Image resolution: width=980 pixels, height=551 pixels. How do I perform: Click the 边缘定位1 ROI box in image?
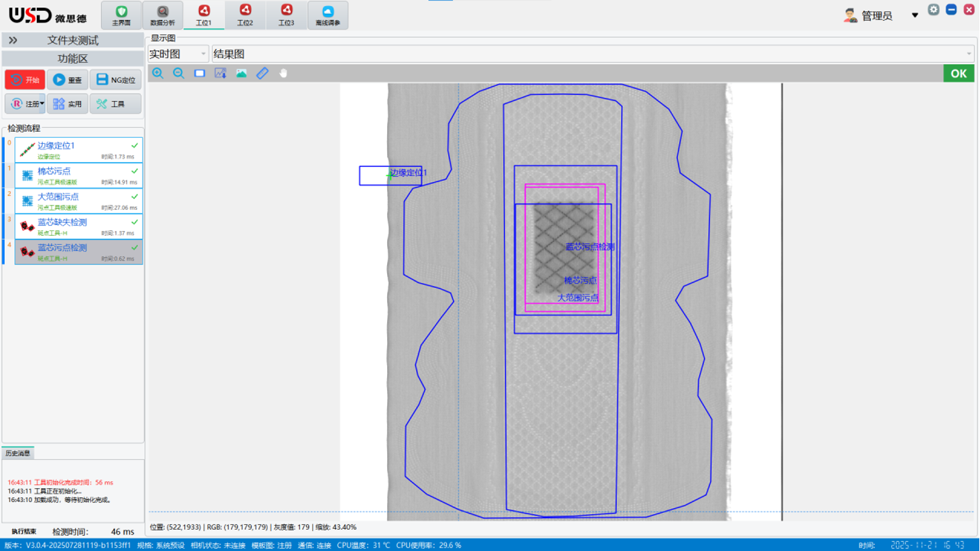[391, 175]
